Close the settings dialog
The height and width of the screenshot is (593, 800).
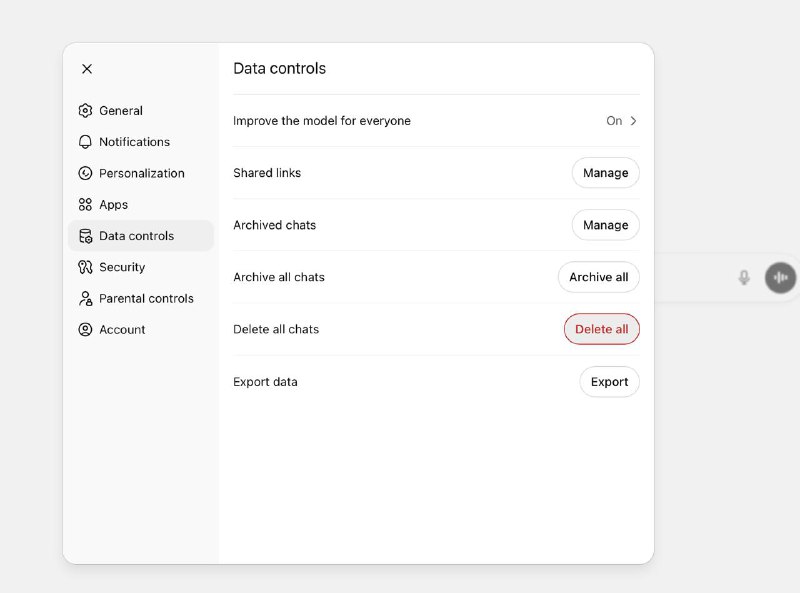pos(87,69)
